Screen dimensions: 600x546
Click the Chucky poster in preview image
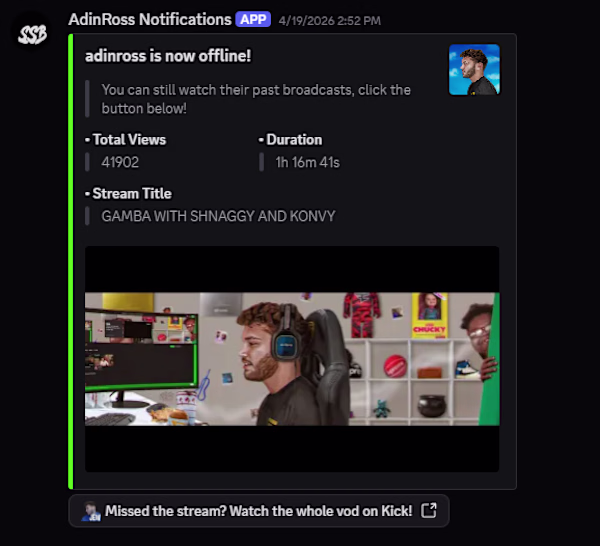[x=429, y=316]
